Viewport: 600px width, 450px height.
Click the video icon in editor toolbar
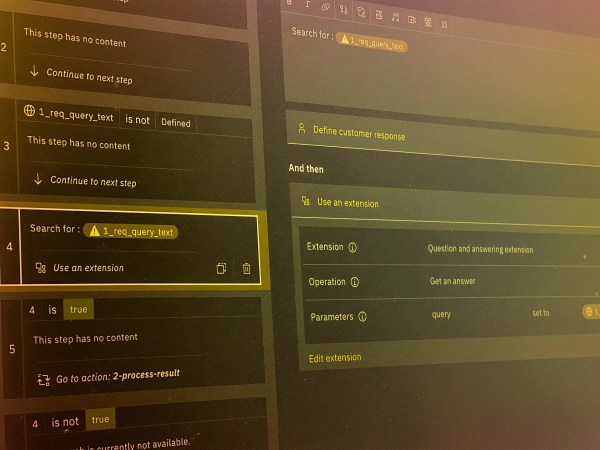click(x=413, y=17)
